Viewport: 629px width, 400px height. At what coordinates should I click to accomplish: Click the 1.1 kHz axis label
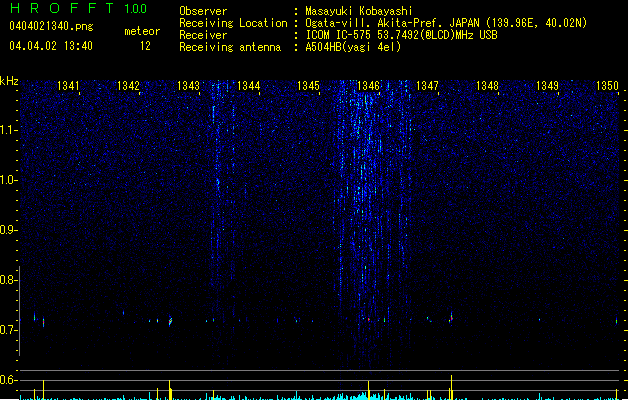[9, 130]
